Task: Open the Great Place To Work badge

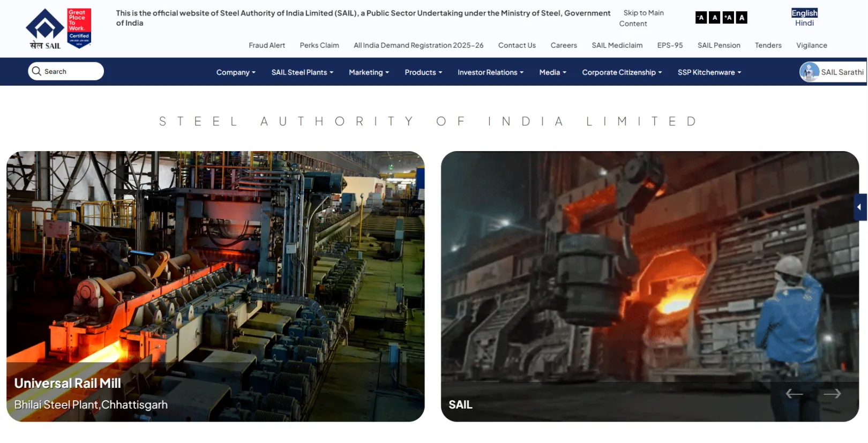Action: 79,28
